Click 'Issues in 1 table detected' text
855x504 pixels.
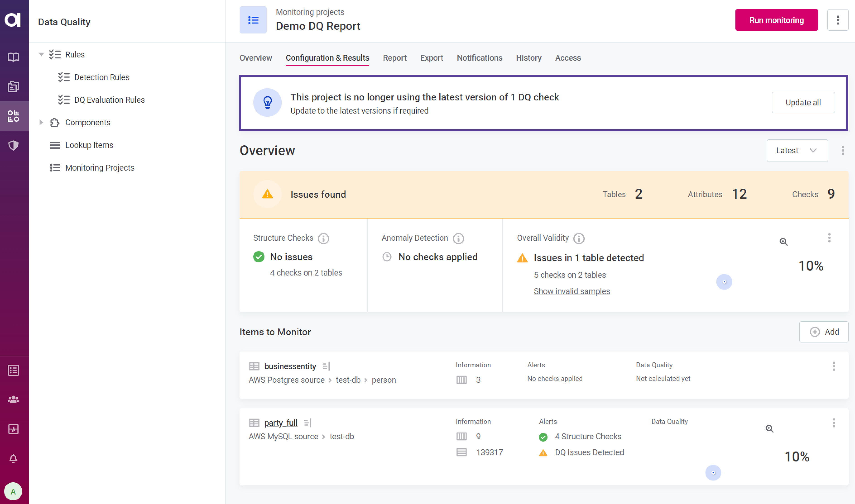click(589, 258)
